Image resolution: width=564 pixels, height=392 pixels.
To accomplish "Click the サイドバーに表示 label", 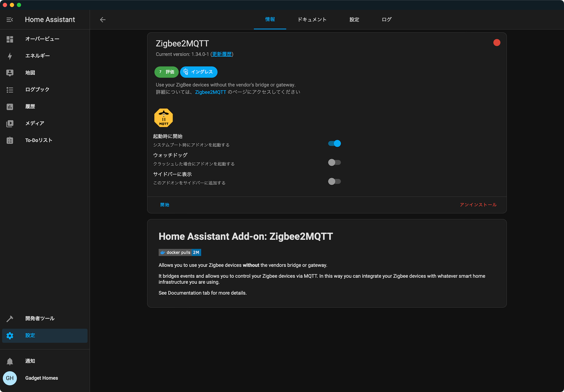I will 172,174.
